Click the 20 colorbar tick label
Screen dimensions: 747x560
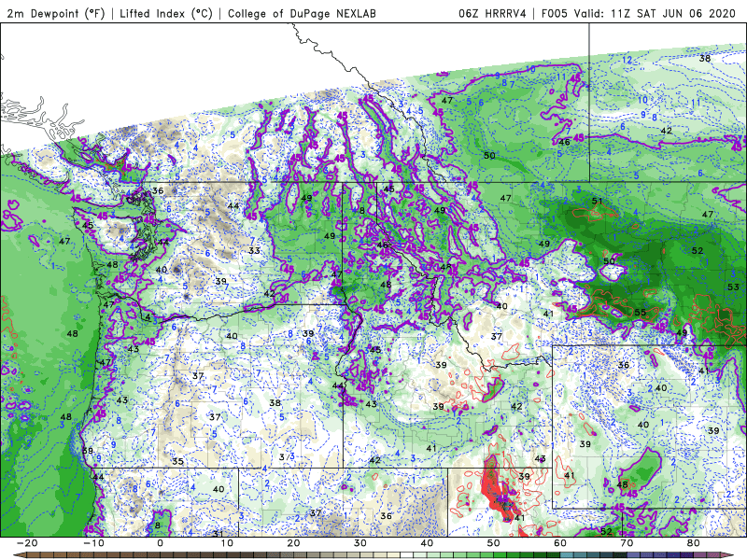pyautogui.click(x=293, y=543)
